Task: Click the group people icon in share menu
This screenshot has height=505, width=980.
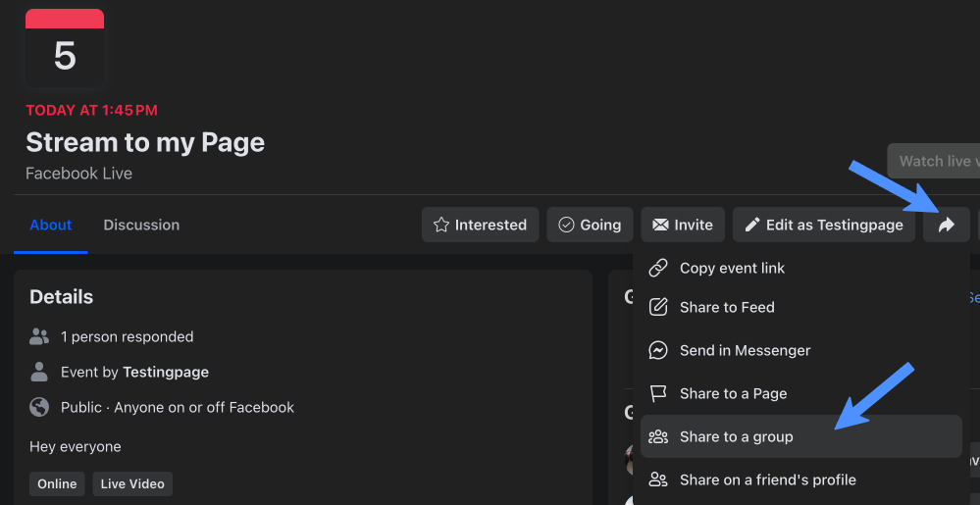Action: click(659, 436)
